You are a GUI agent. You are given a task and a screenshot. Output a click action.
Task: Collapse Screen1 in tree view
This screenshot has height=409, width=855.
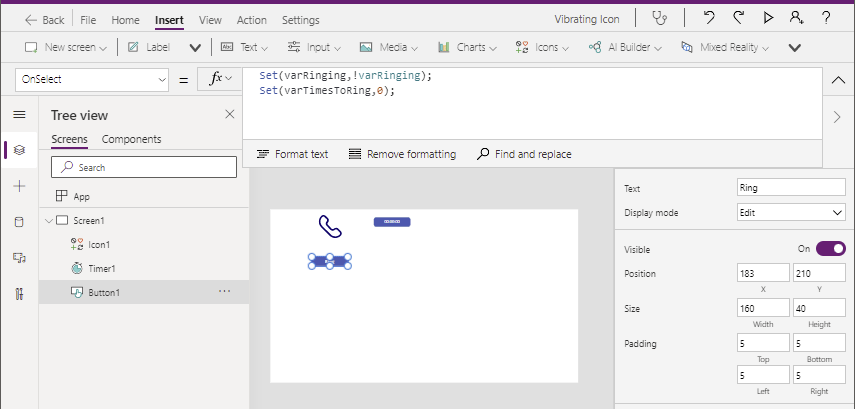[x=49, y=221]
